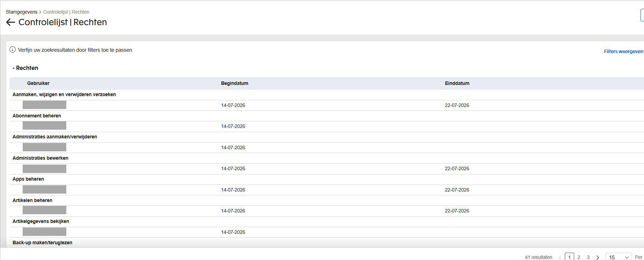The width and height of the screenshot is (644, 260).
Task: Click the begin date under 'Administraties aanmaken/verwijderen'
Action: point(233,147)
